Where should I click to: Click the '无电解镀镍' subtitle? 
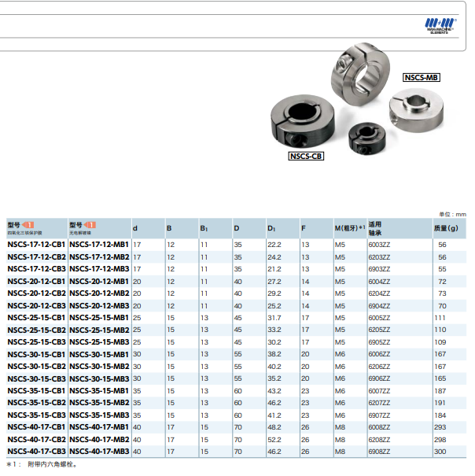click(80, 233)
